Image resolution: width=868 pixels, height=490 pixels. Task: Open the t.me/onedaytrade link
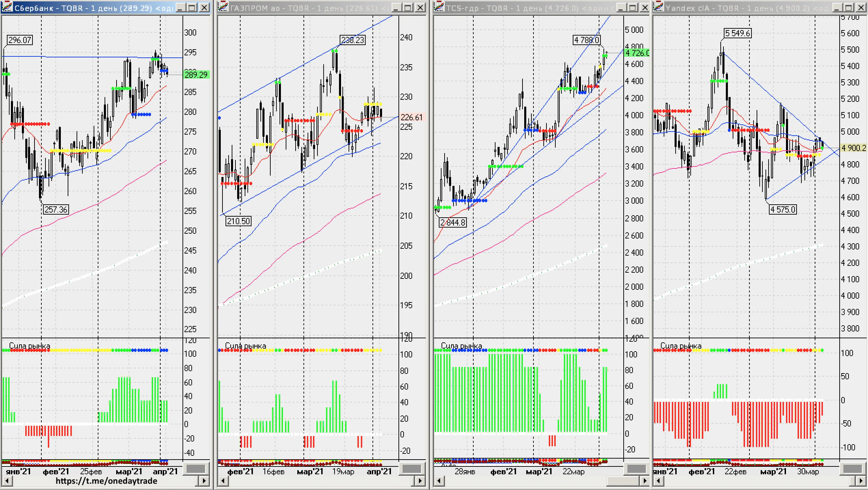pyautogui.click(x=106, y=481)
